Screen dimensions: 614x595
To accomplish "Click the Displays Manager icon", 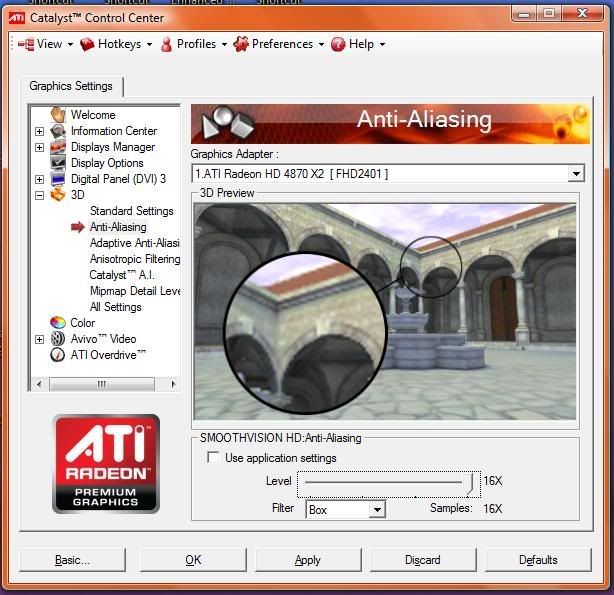I will (58, 147).
